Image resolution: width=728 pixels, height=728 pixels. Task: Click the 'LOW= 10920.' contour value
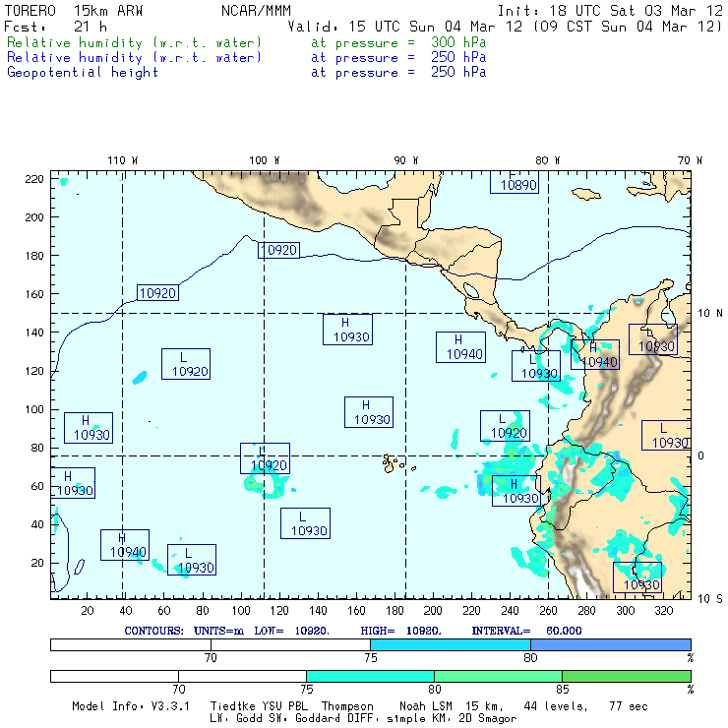[x=292, y=631]
